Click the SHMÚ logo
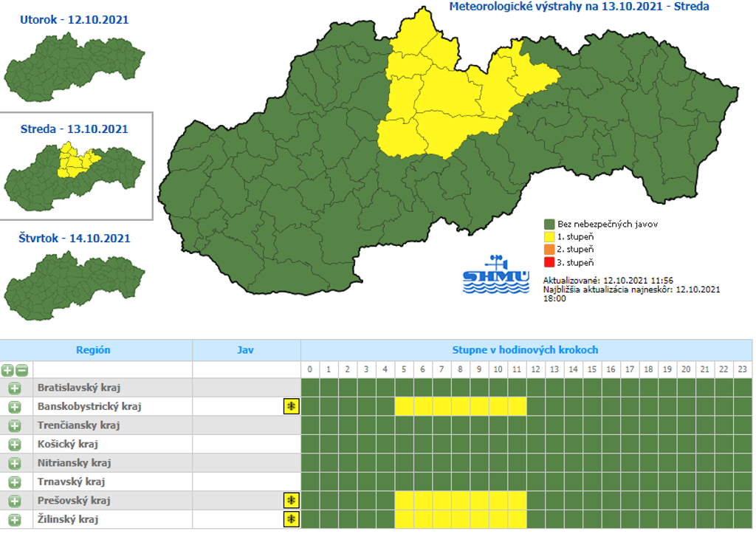The width and height of the screenshot is (756, 534). [x=496, y=275]
